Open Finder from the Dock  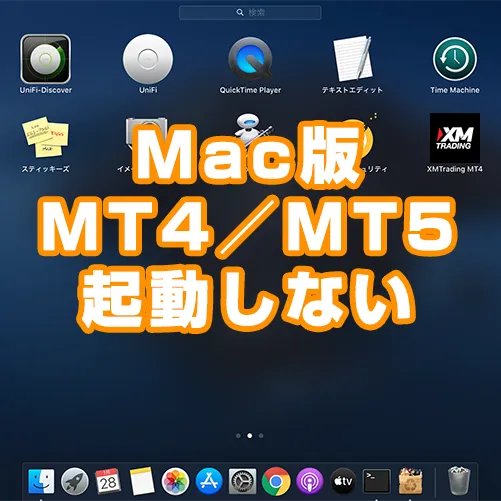point(41,481)
